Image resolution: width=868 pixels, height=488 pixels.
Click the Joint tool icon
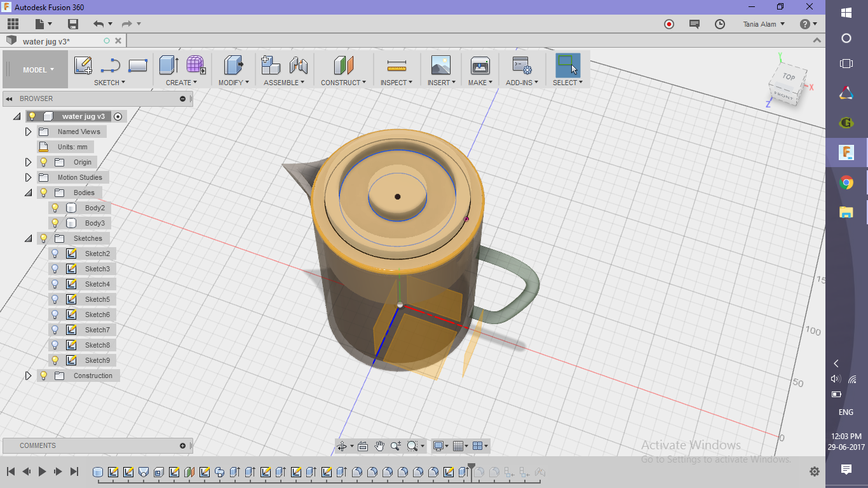click(298, 65)
